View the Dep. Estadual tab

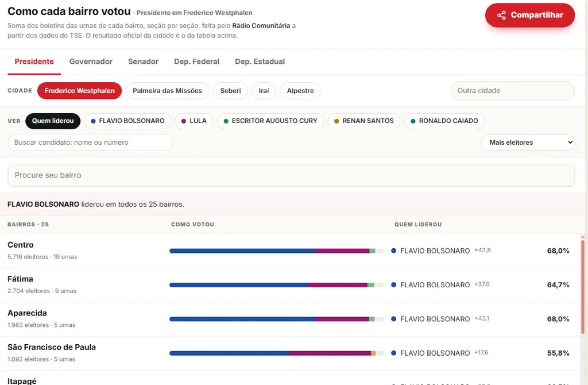click(x=260, y=61)
